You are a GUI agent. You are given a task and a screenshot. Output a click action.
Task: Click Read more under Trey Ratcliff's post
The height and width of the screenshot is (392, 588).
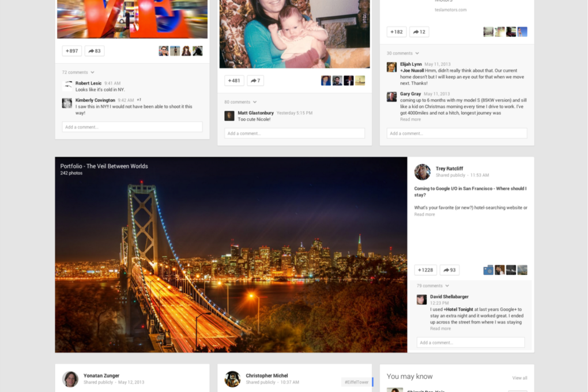[425, 214]
